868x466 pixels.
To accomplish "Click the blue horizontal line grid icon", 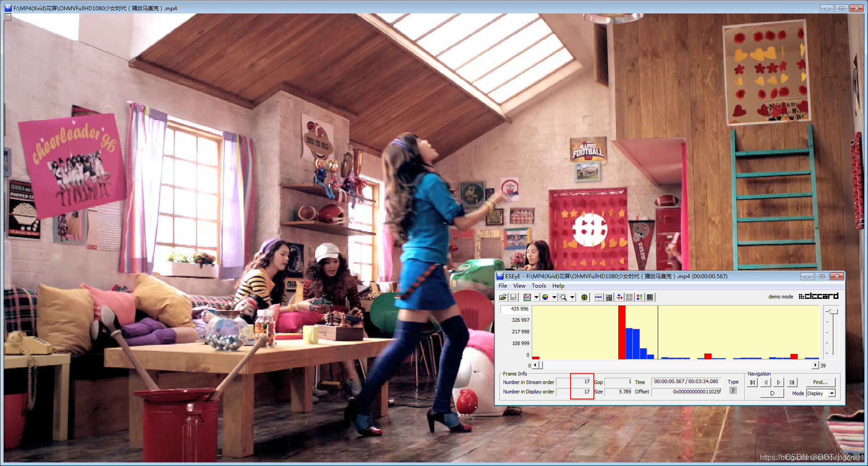I will [x=598, y=297].
